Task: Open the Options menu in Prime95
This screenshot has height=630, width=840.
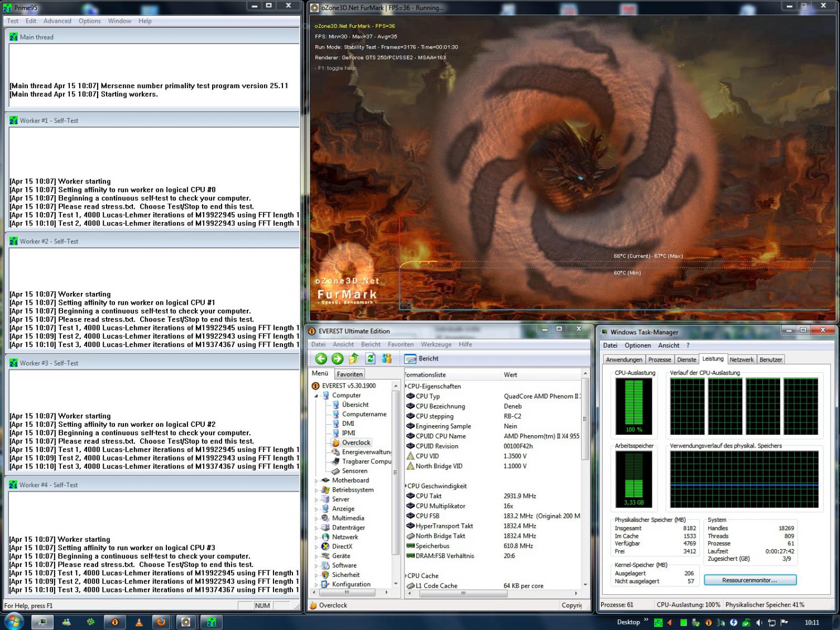Action: 89,21
